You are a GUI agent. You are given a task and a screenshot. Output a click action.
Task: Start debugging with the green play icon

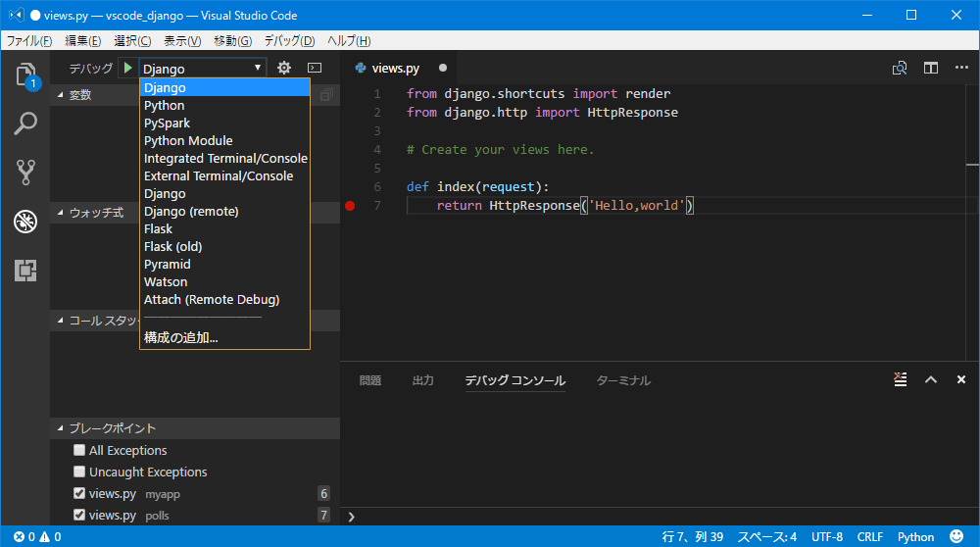click(x=128, y=68)
